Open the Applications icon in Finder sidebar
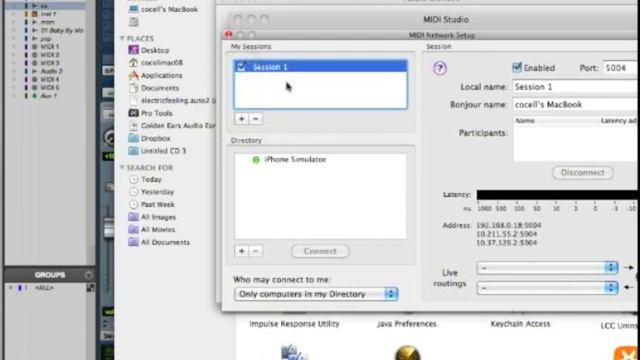This screenshot has width=640, height=360. [x=133, y=76]
